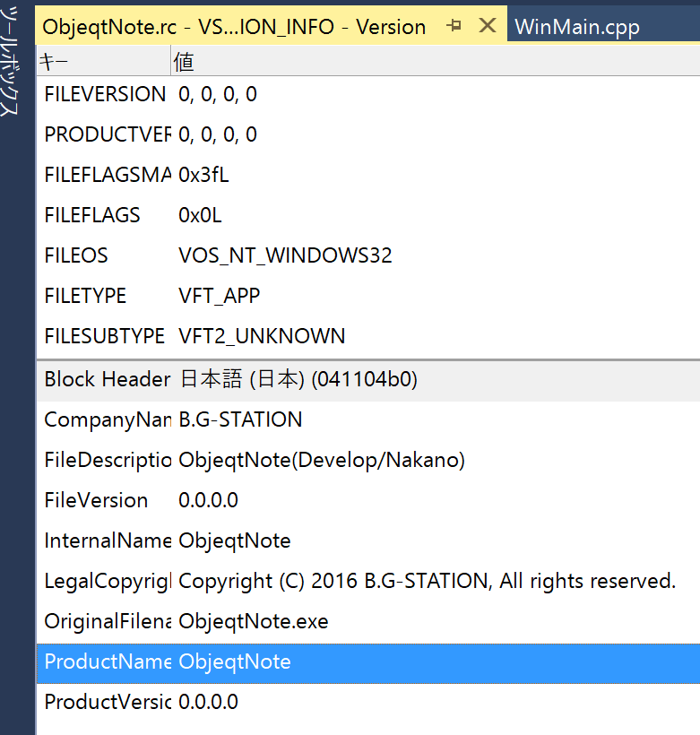The height and width of the screenshot is (735, 700).
Task: Select the FILESUBTYPE key
Action: (105, 336)
